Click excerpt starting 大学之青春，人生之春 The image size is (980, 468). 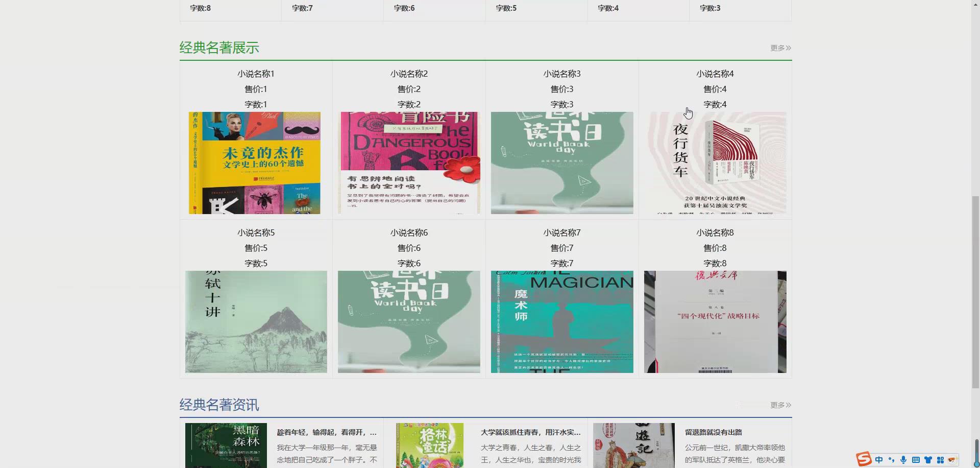click(x=531, y=454)
